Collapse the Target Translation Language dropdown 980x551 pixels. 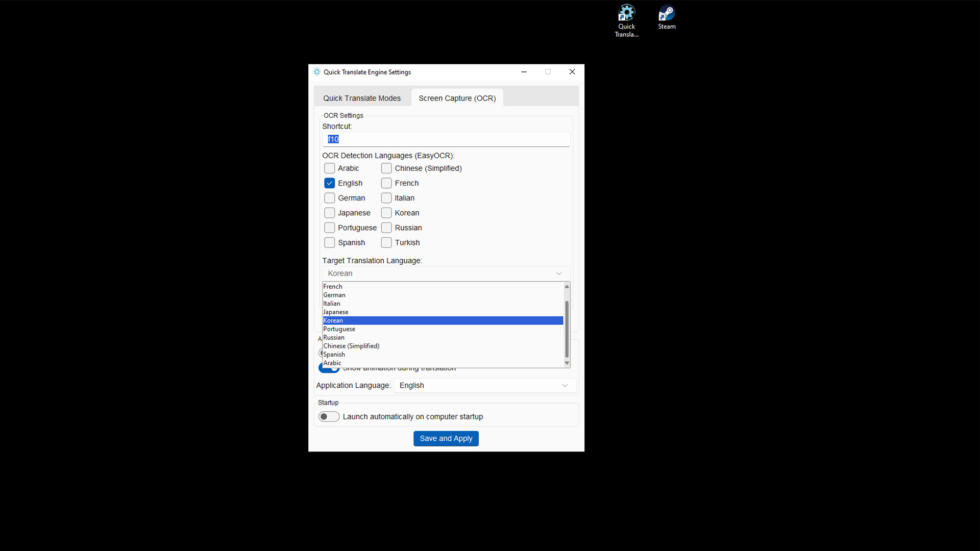click(558, 273)
